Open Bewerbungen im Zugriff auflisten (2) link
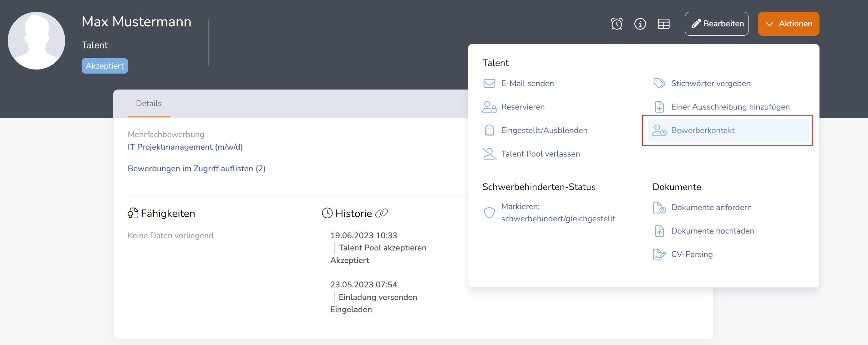 coord(196,169)
